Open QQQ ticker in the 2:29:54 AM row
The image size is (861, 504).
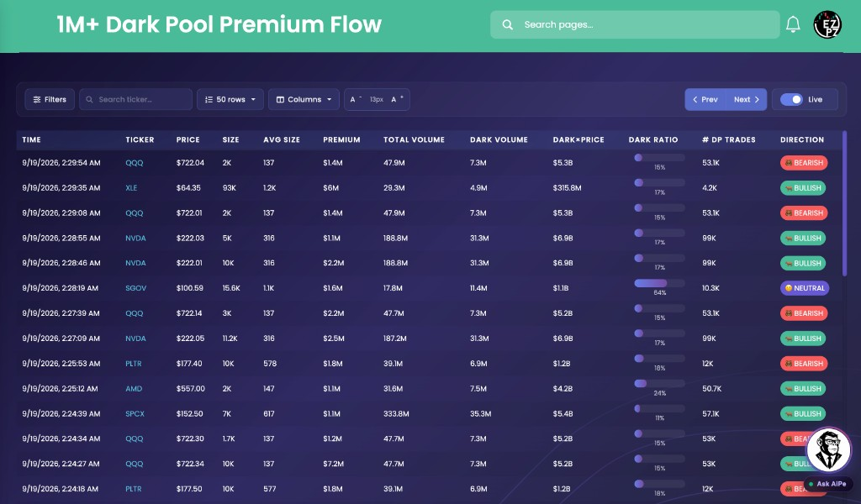click(x=134, y=163)
